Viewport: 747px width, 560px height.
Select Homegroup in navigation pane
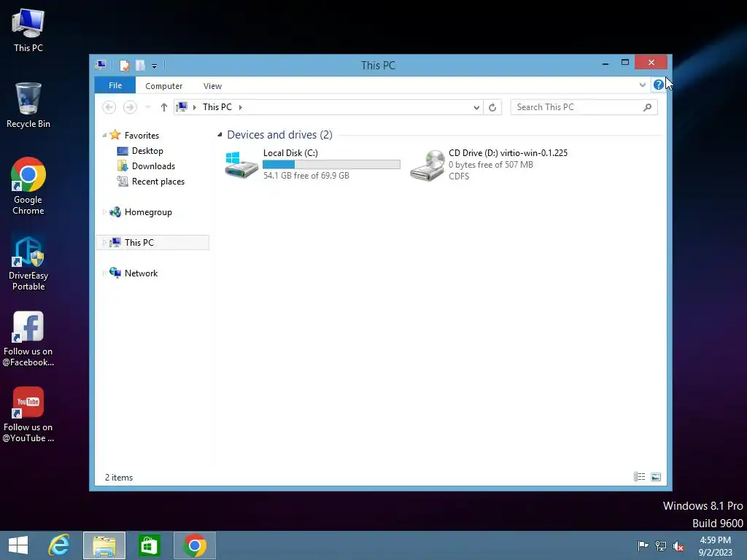(148, 212)
